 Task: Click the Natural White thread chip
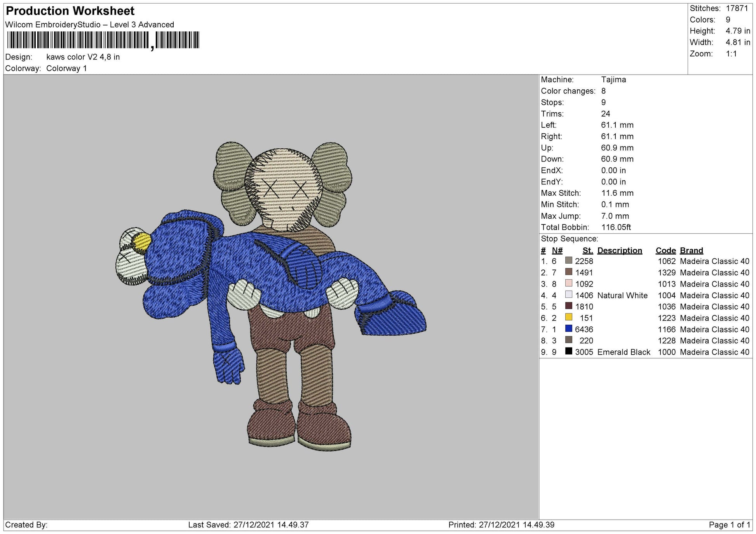click(569, 295)
